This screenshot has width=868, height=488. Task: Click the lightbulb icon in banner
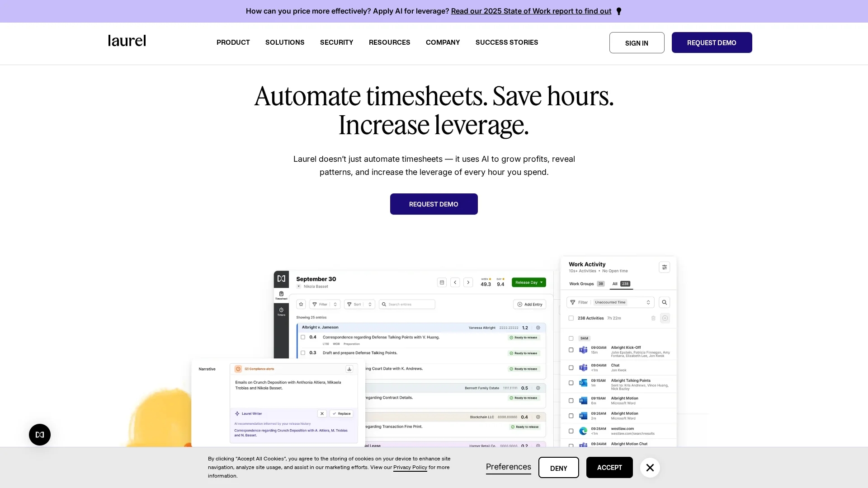click(619, 11)
